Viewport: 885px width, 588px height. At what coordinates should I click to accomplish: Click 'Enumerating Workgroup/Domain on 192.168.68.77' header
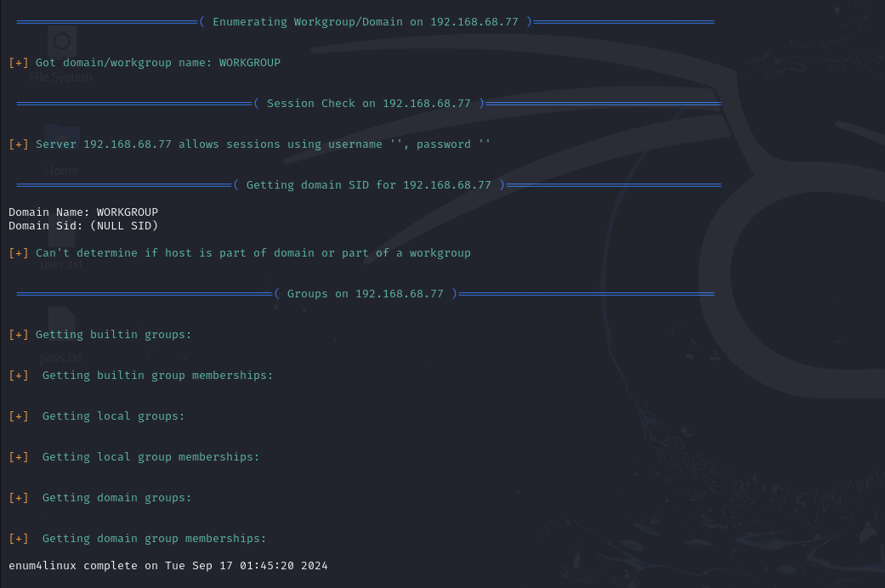click(366, 22)
